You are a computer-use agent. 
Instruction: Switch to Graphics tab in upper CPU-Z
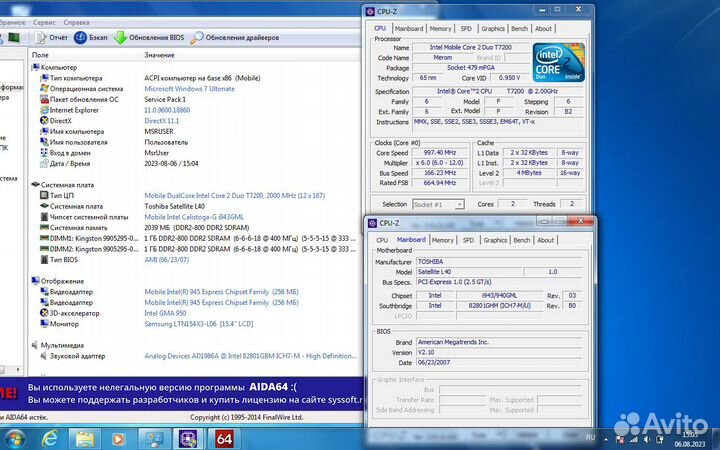click(x=493, y=28)
